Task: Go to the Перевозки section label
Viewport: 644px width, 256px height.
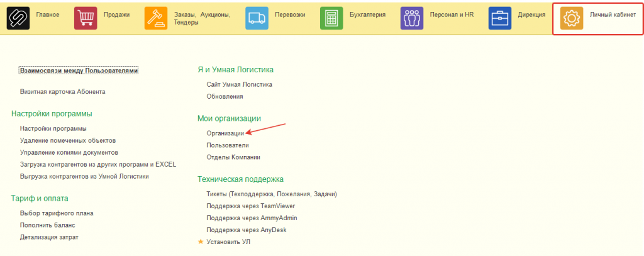Action: tap(290, 15)
